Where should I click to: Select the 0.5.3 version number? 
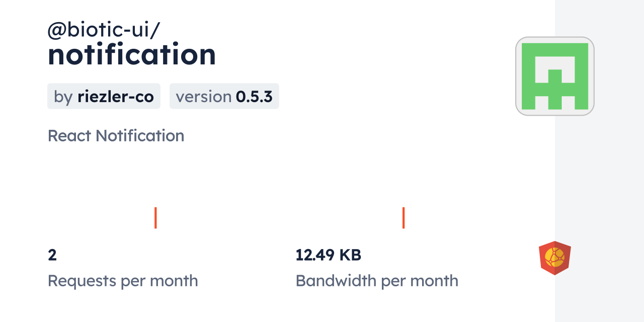[254, 96]
